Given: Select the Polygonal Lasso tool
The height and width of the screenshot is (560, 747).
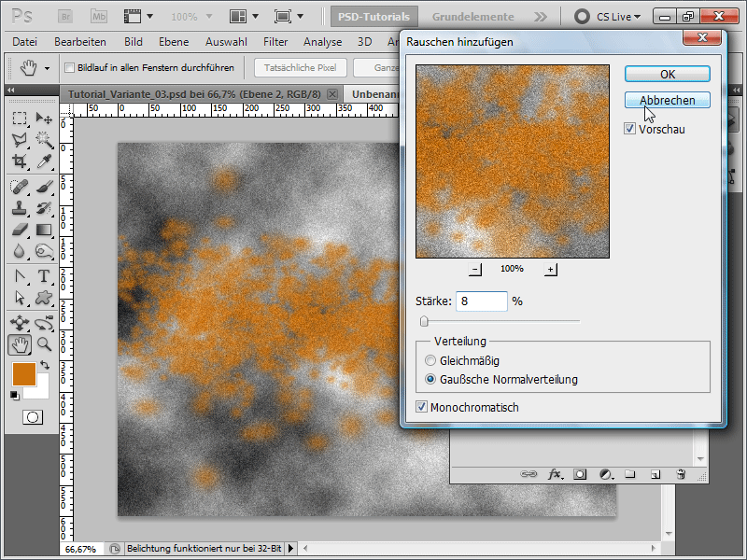Looking at the screenshot, I should 20,139.
